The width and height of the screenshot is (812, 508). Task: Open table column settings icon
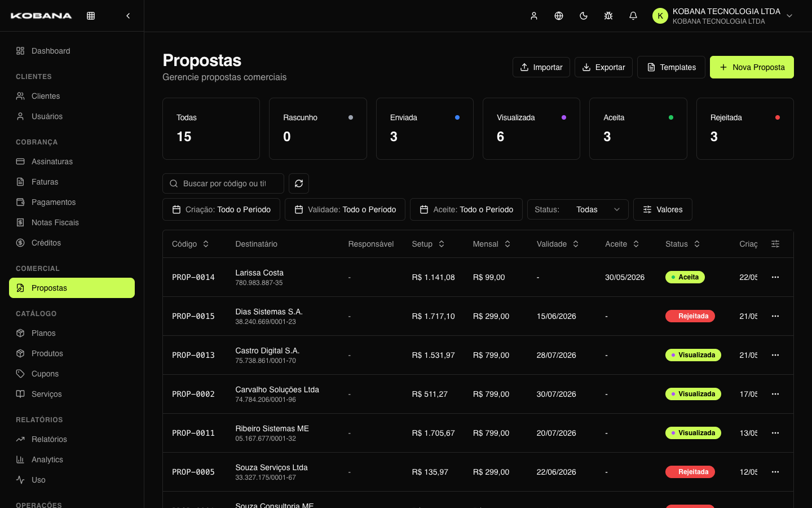pyautogui.click(x=775, y=244)
